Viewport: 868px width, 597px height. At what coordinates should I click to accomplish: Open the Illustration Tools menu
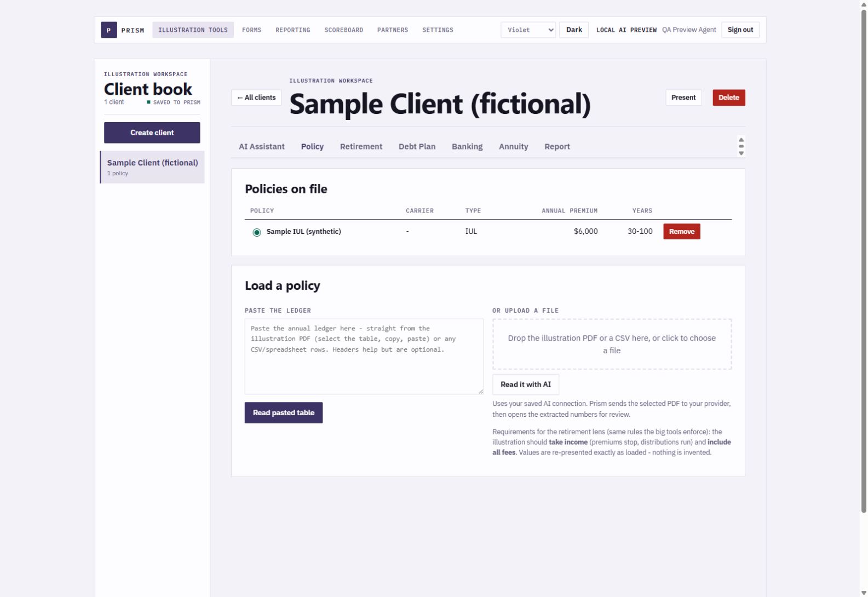193,30
